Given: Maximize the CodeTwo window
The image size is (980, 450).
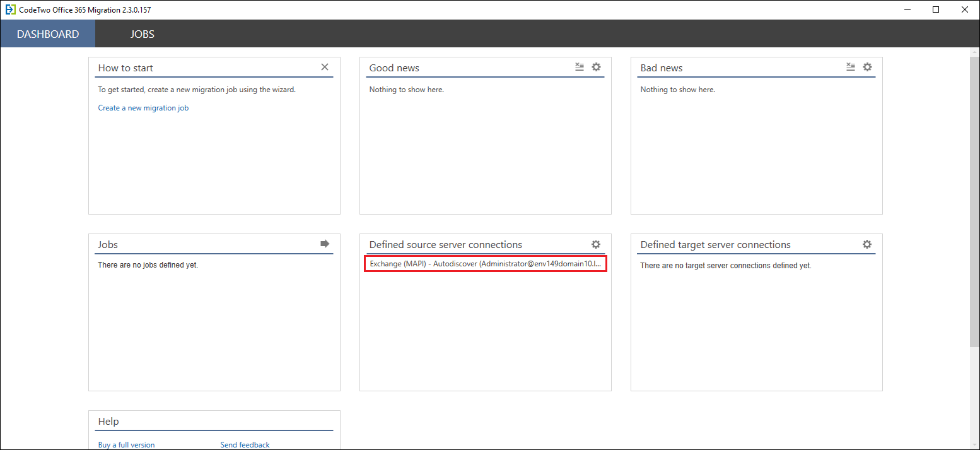Looking at the screenshot, I should coord(936,9).
